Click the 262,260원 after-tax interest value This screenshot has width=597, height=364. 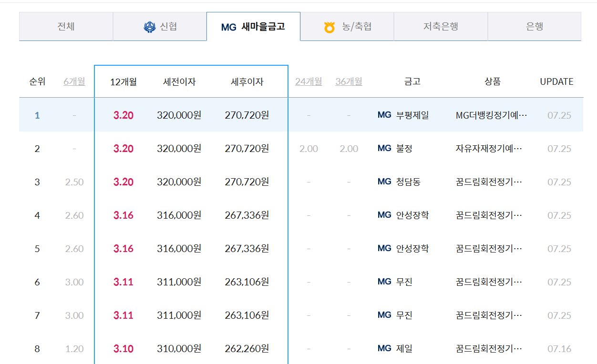[247, 349]
